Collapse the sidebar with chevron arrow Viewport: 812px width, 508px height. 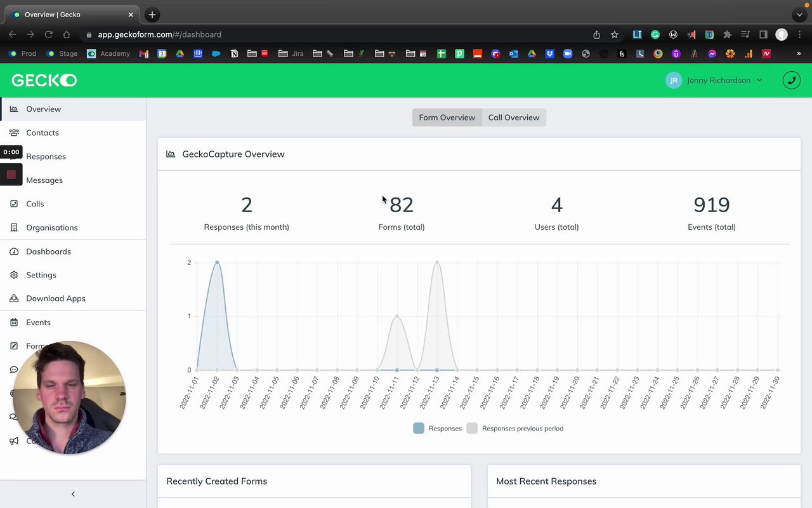pyautogui.click(x=73, y=494)
